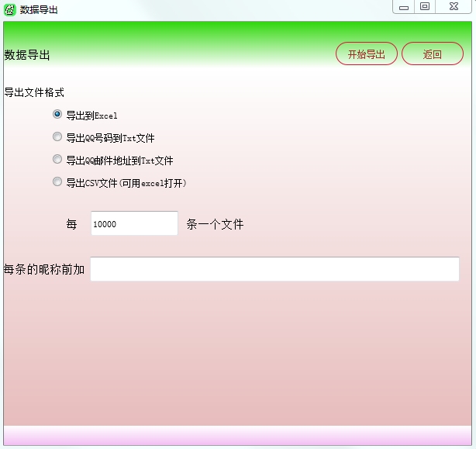The height and width of the screenshot is (449, 476).
Task: Click the 返回 button
Action: (432, 54)
